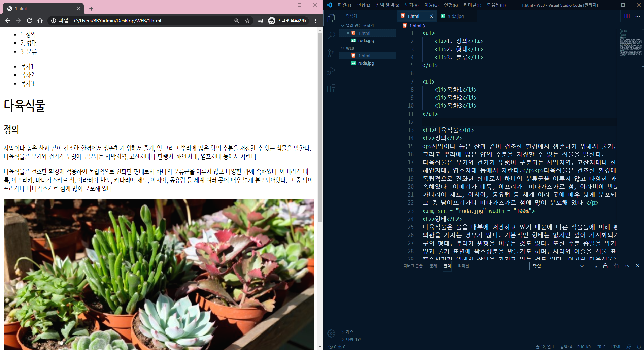The image size is (644, 350).
Task: Open the output channel dropdown labeled 작업
Action: tap(558, 266)
